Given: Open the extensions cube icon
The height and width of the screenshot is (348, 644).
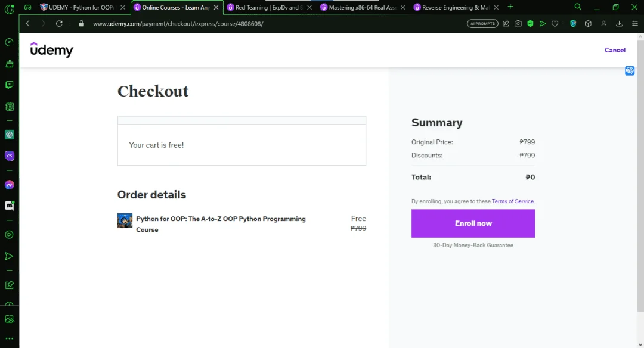Looking at the screenshot, I should [588, 24].
